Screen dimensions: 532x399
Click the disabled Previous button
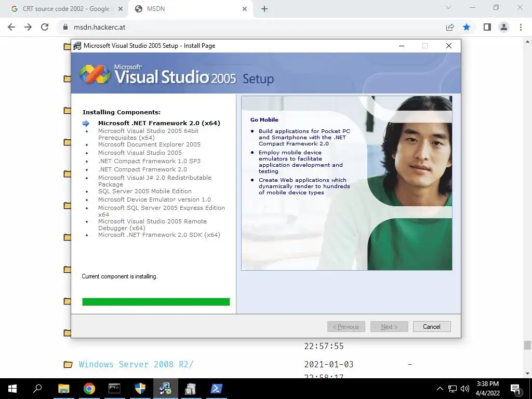[x=346, y=327]
